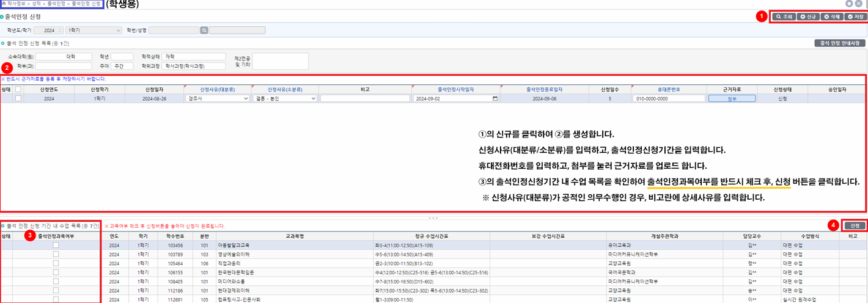Expand the 신청사유(소분류) dropdown showing 결혼 - 본인
868x303 pixels.
coord(284,98)
